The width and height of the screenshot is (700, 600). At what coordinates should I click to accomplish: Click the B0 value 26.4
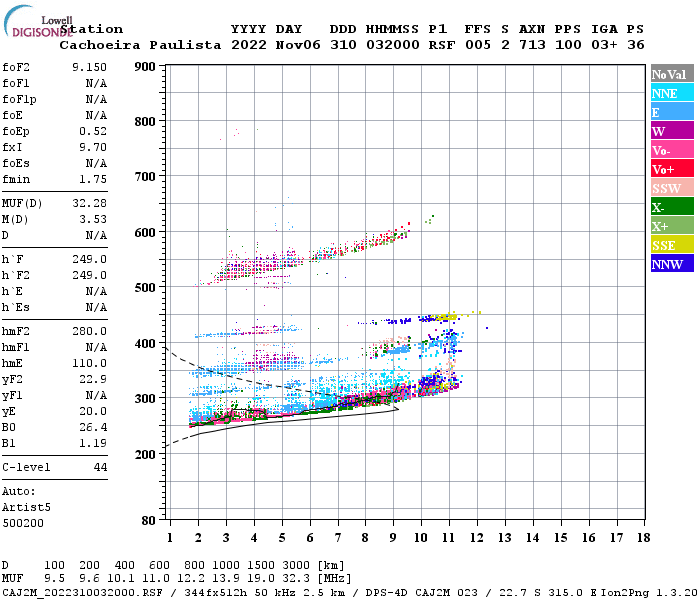[x=93, y=428]
